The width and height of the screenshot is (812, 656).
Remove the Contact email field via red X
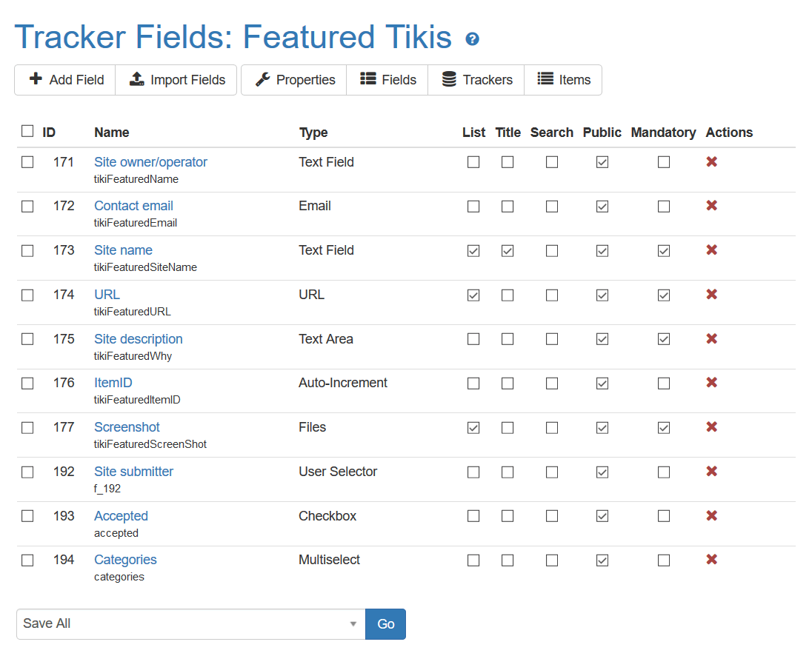click(x=711, y=205)
